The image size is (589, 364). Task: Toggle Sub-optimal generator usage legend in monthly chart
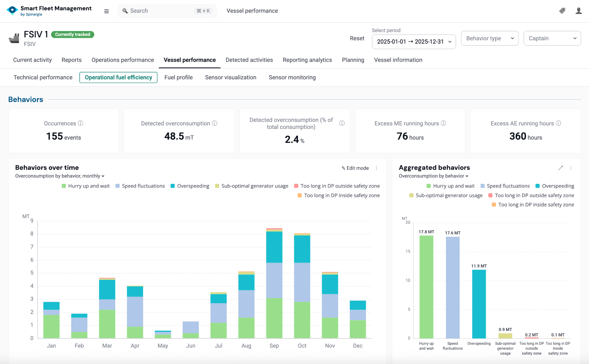pos(252,186)
